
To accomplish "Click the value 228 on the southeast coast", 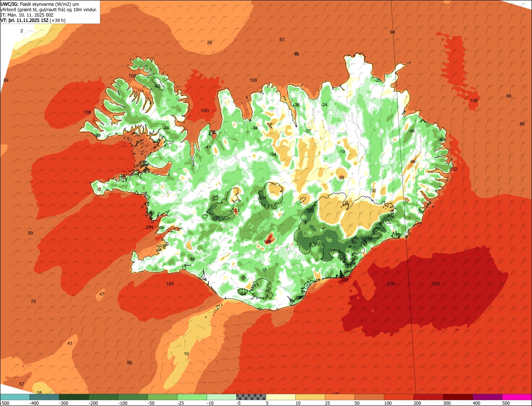I will pos(345,279).
